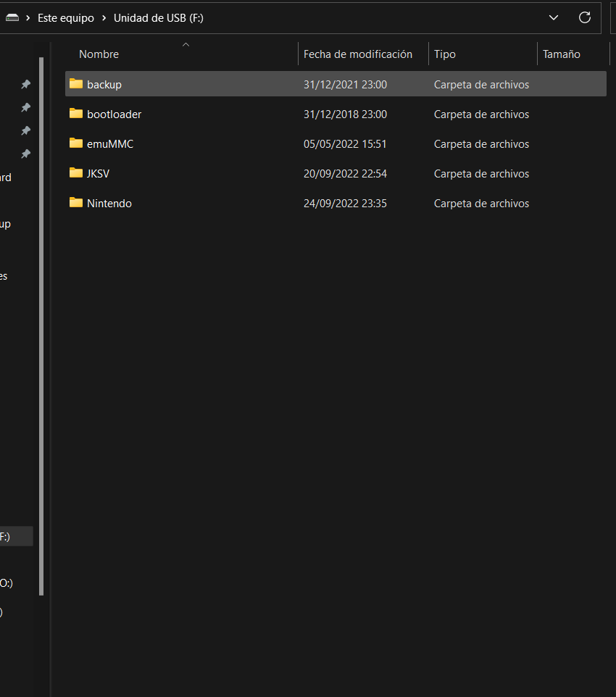Click 'Carpeta de archivos' type in emuMMC row

tap(482, 144)
